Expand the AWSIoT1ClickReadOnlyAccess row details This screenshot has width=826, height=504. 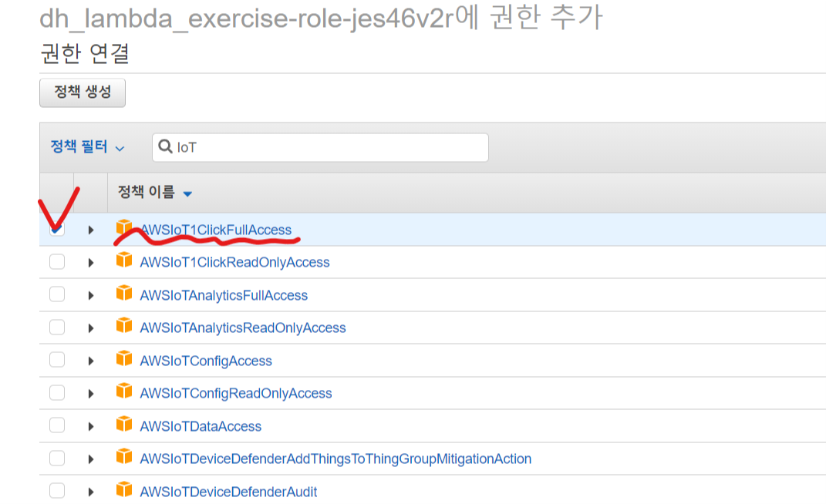tap(90, 263)
